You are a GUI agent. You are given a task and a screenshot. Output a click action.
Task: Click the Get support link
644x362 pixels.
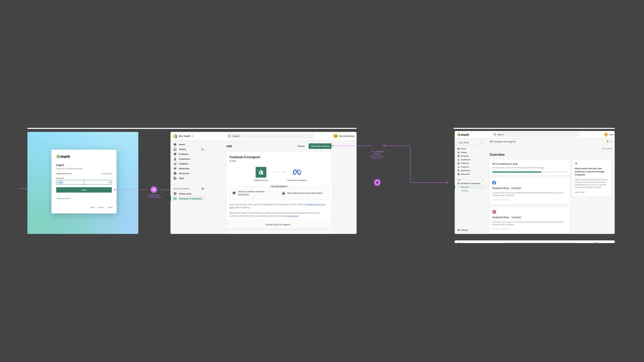pos(607,149)
